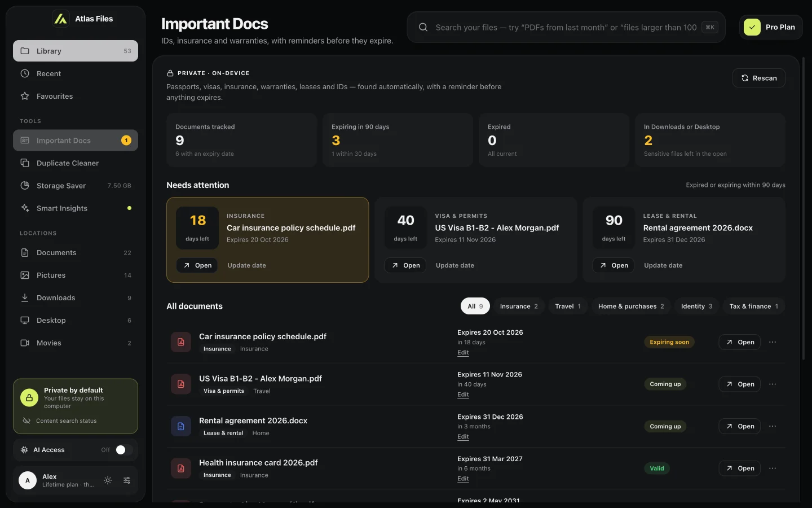Open the Duplicate Cleaner tool

click(76, 163)
